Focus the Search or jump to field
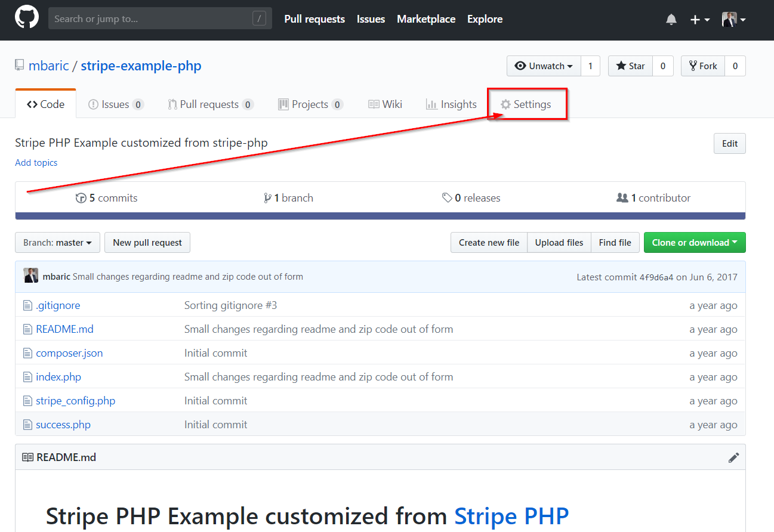The image size is (774, 532). pos(160,18)
